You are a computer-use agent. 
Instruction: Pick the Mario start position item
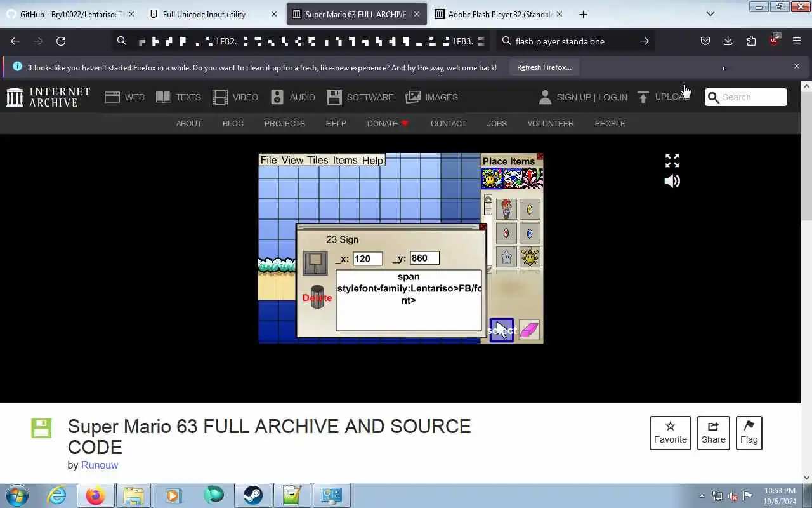pyautogui.click(x=506, y=209)
